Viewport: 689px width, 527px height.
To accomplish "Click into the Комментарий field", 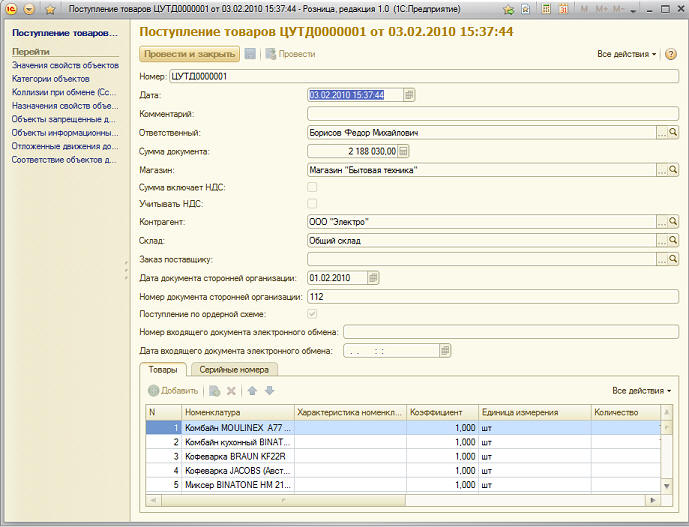I will point(493,114).
